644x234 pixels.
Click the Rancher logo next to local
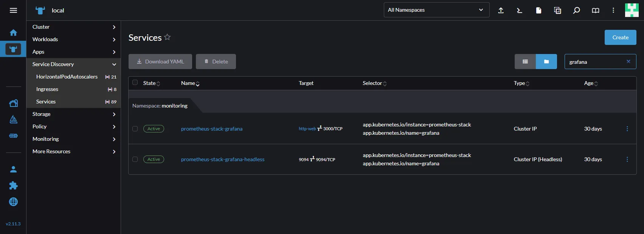pyautogui.click(x=40, y=10)
